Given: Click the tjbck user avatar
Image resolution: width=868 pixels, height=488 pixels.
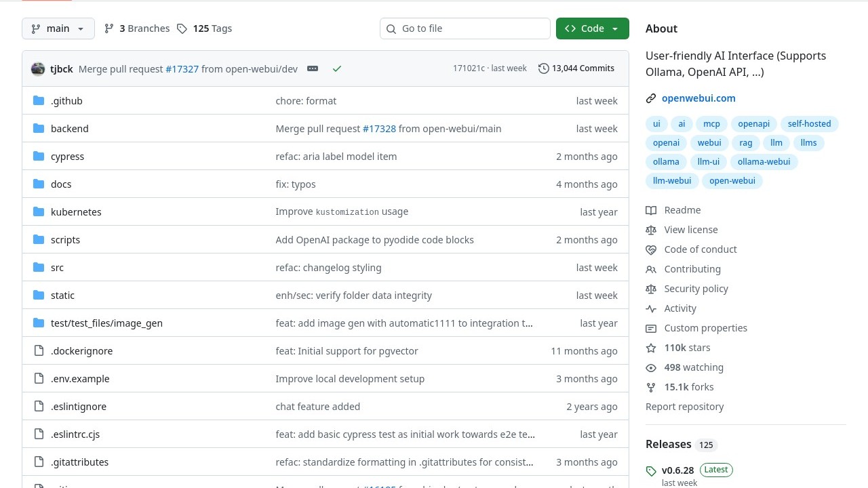Looking at the screenshot, I should [x=38, y=68].
